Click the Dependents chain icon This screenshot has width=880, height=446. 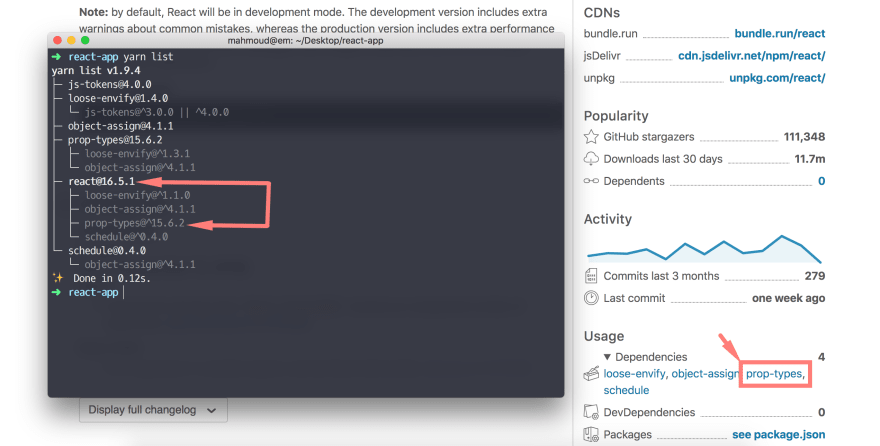coord(591,181)
